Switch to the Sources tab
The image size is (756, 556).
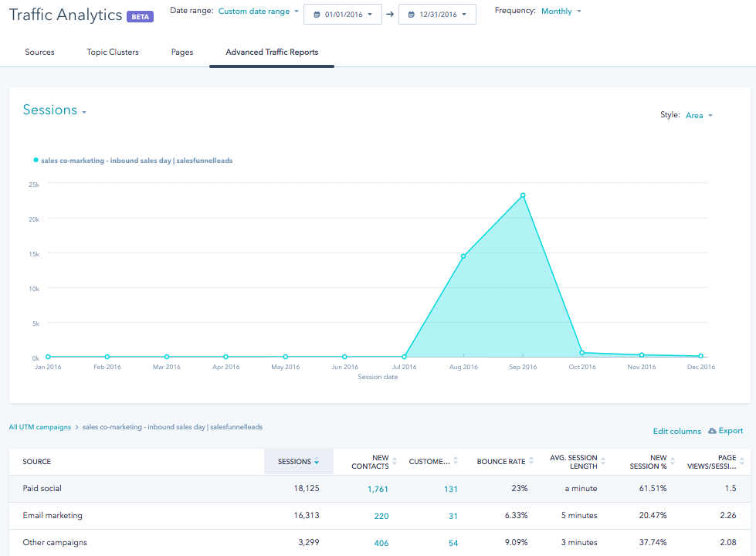[39, 53]
